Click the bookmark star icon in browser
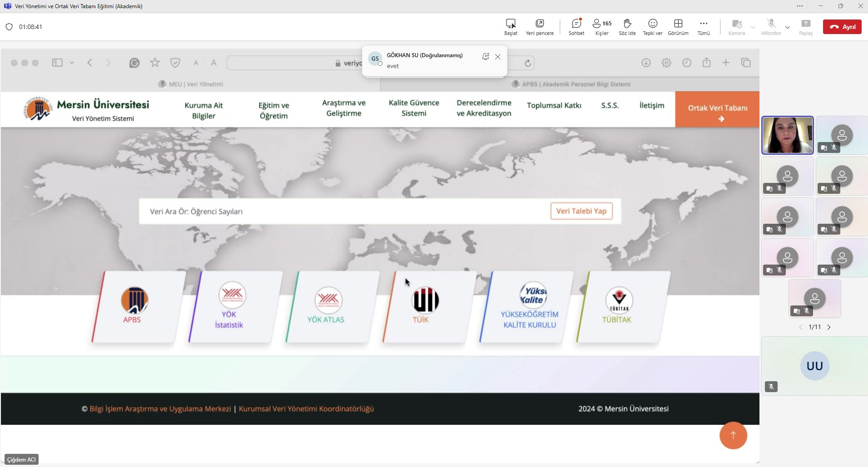 tap(155, 63)
